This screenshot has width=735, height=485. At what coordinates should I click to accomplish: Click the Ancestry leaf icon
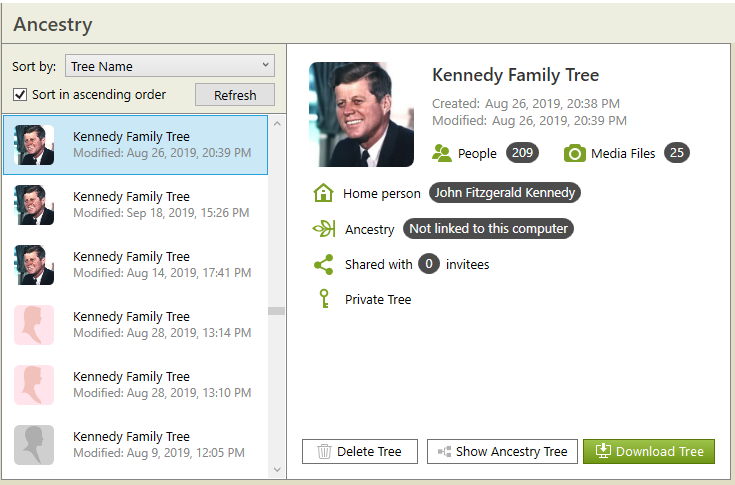[x=323, y=229]
